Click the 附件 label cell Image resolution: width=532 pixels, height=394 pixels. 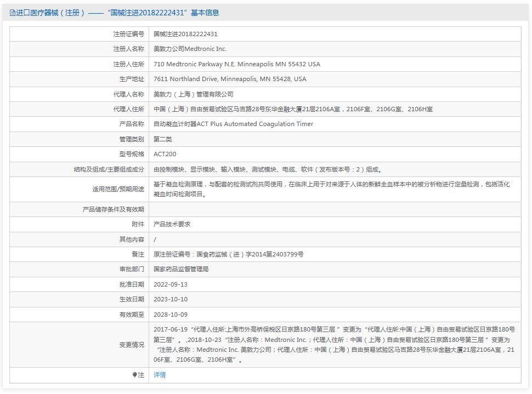click(79, 225)
